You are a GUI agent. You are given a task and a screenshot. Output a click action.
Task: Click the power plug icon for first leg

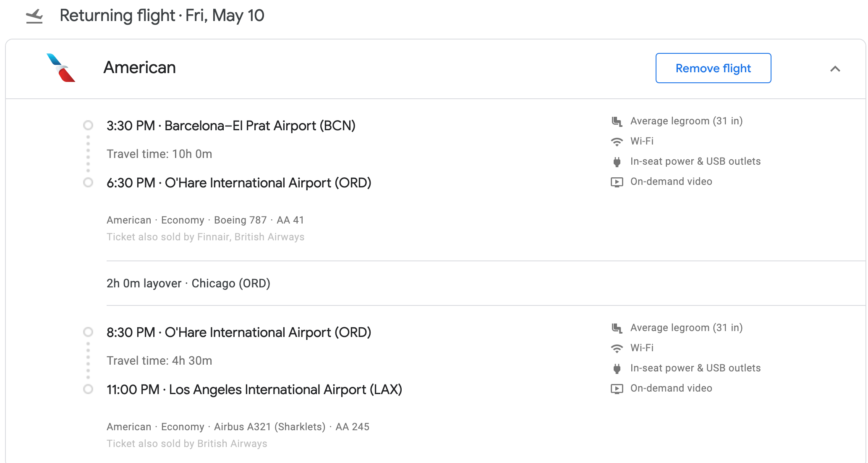point(617,162)
